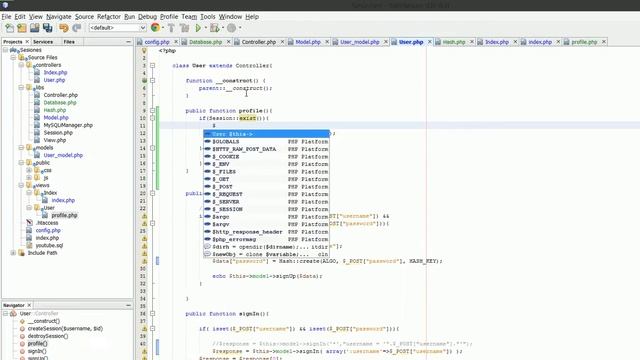Open the <default> configuration dropdown

coord(118,28)
